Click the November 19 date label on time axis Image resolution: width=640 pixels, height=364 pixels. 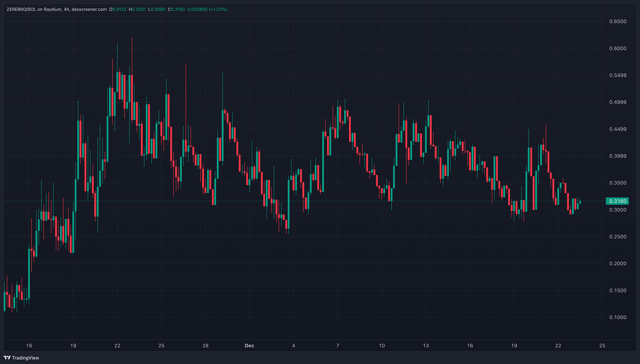pyautogui.click(x=73, y=346)
